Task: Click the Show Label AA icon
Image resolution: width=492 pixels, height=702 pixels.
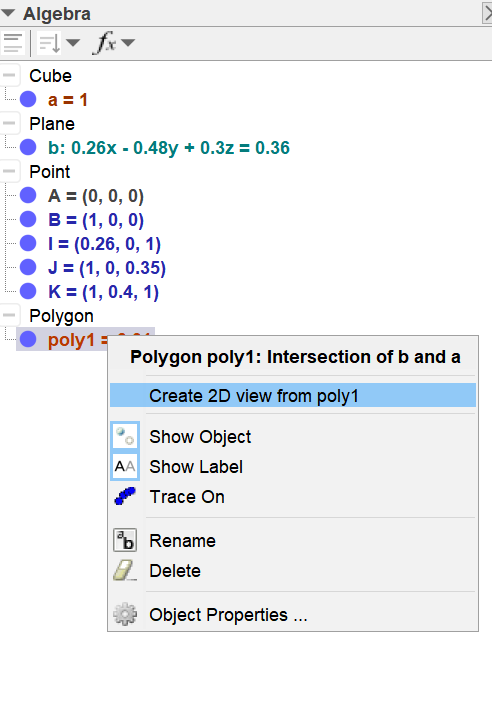Action: 125,467
